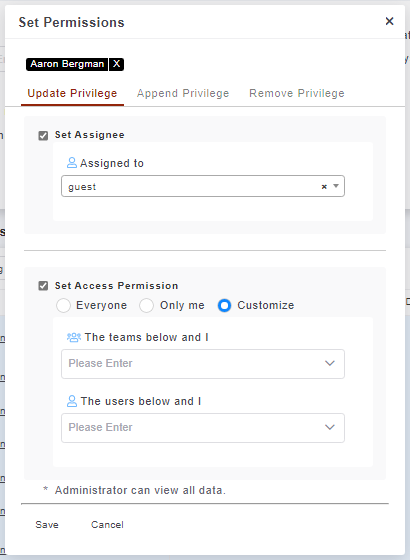
Task: Clear the guest assignee selection
Action: click(324, 186)
